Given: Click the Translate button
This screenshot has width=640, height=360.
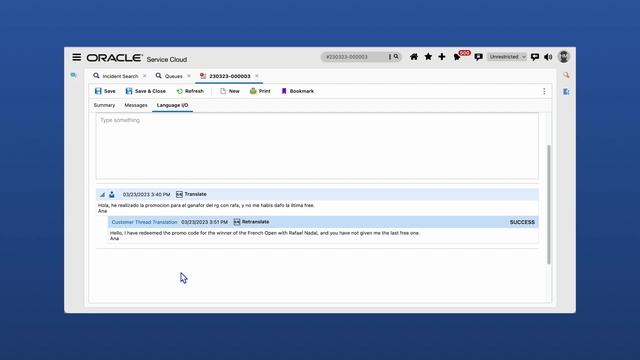Looking at the screenshot, I should tap(191, 194).
